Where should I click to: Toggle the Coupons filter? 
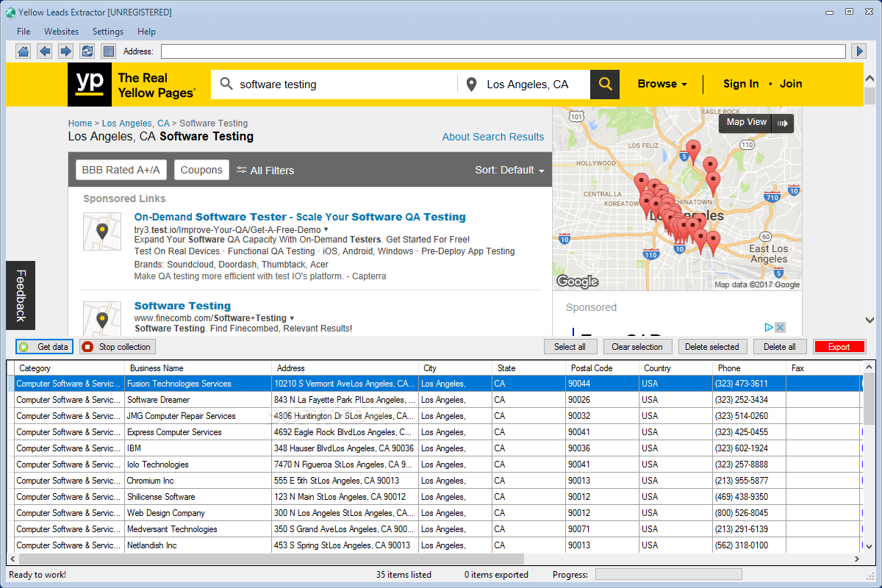201,169
